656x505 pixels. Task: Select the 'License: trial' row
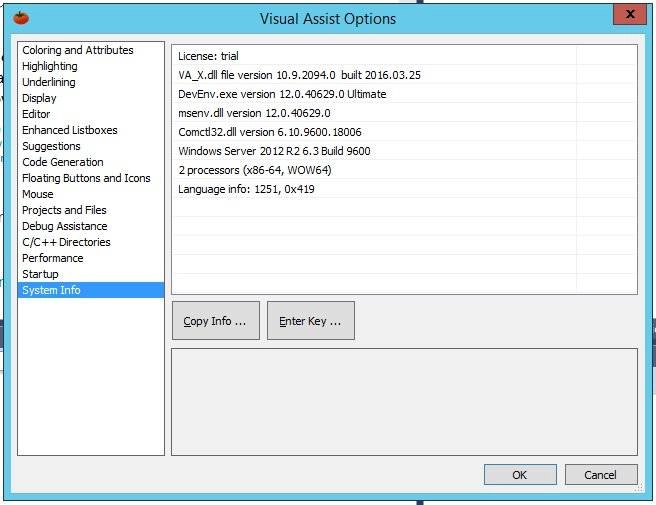coord(404,56)
